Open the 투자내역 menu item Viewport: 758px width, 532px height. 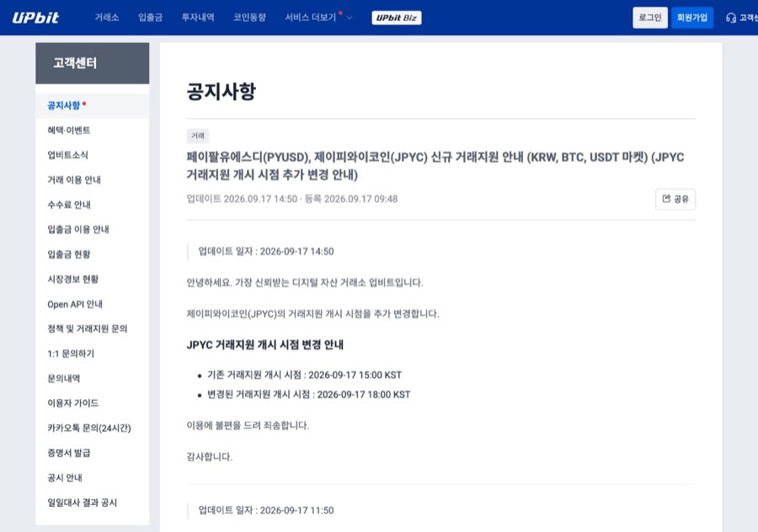point(198,18)
